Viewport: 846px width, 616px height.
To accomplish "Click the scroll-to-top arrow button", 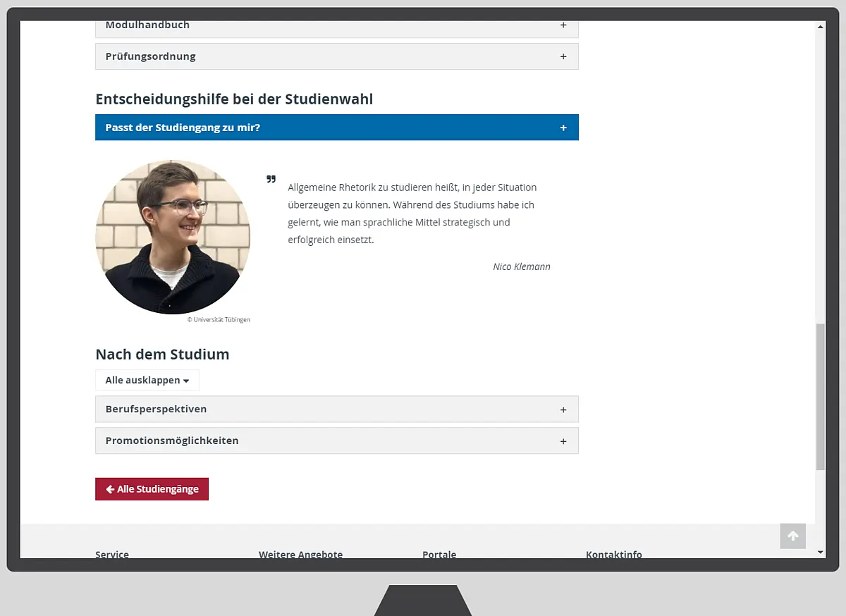I will click(793, 536).
